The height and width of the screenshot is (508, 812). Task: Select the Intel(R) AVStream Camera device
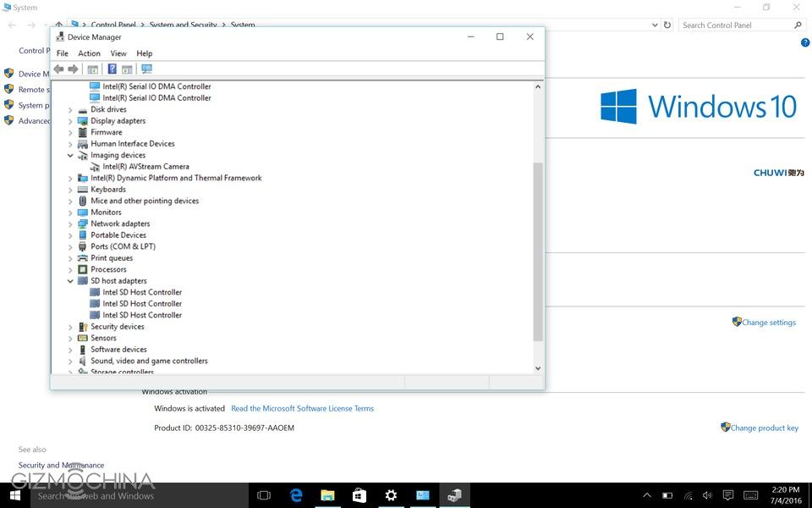[x=145, y=167]
